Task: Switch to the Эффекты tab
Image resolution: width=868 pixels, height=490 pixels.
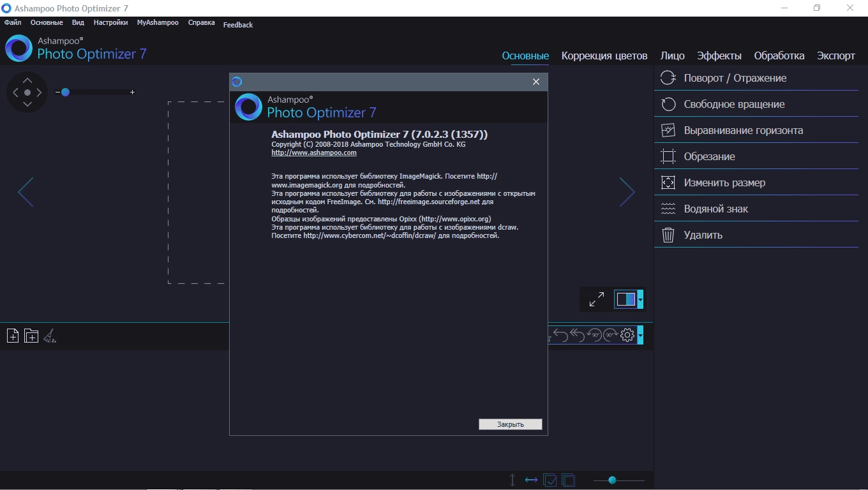Action: point(719,56)
